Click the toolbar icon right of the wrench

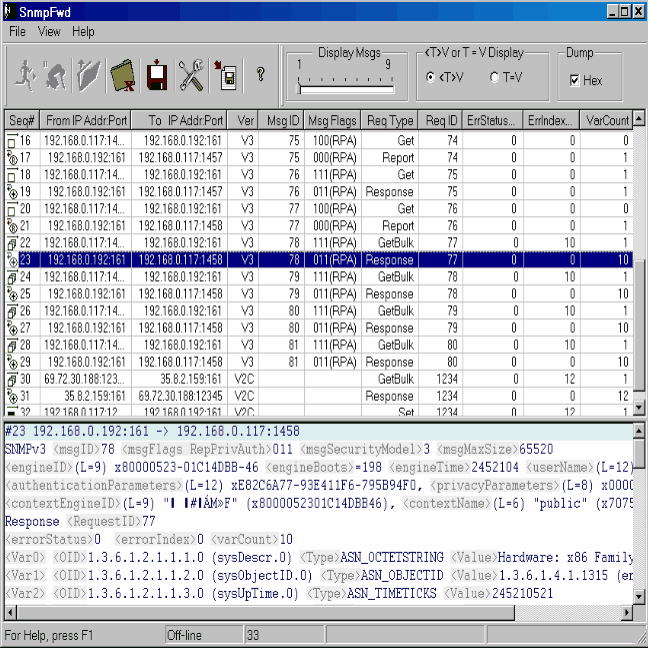pyautogui.click(x=225, y=75)
